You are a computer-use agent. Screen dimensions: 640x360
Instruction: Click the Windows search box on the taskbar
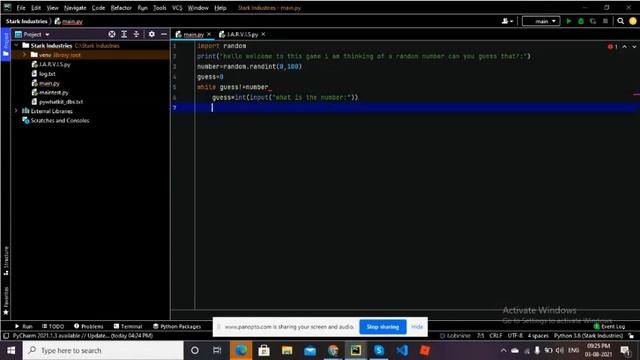(x=103, y=350)
